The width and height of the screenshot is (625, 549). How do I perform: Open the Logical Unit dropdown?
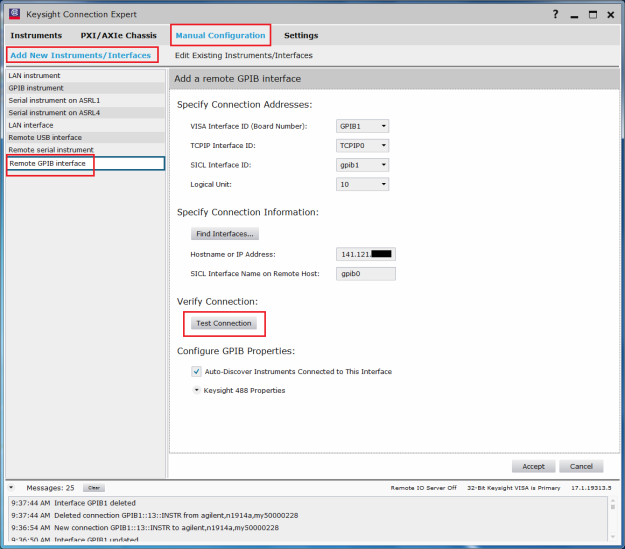(x=363, y=184)
